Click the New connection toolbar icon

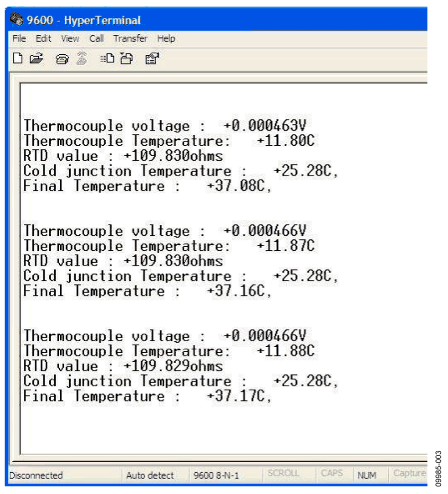17,58
